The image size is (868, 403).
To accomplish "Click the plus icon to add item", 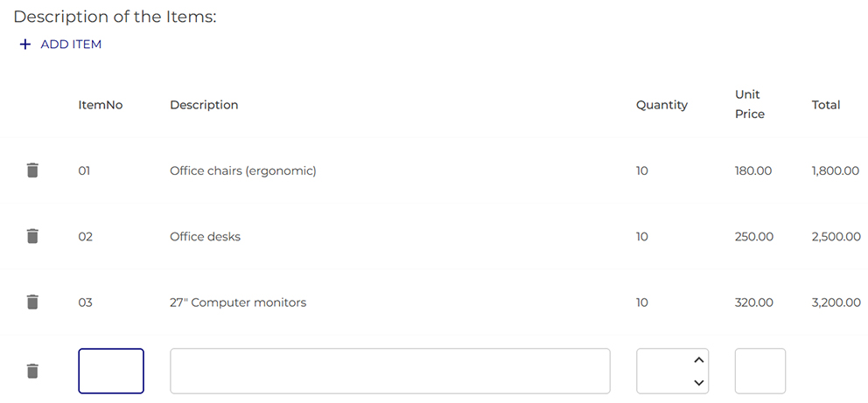I will 24,45.
